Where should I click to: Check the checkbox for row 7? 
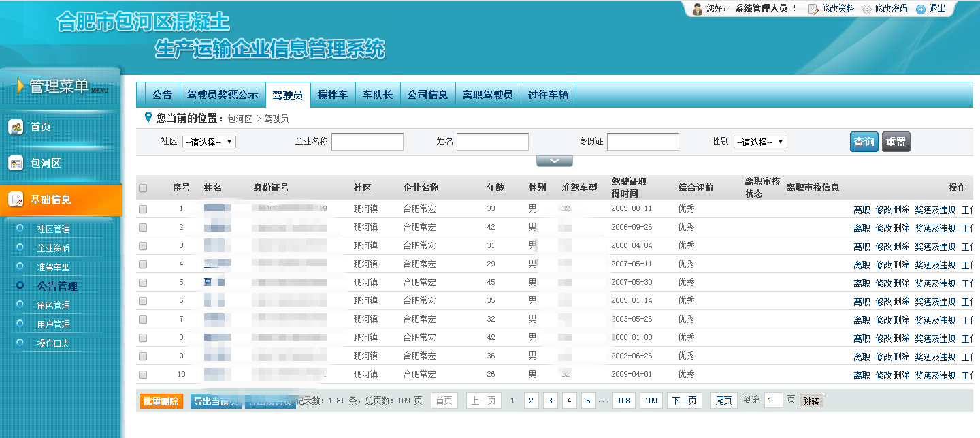(x=143, y=319)
